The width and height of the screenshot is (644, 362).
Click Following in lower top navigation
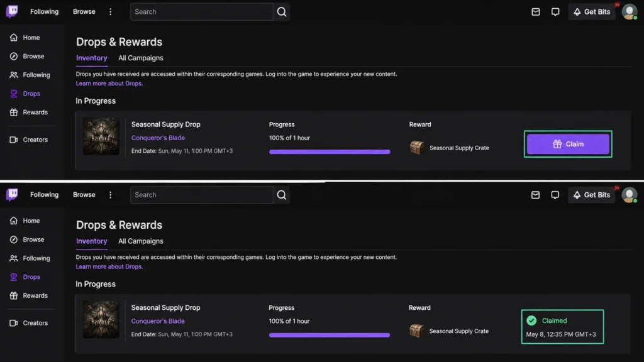[45, 195]
